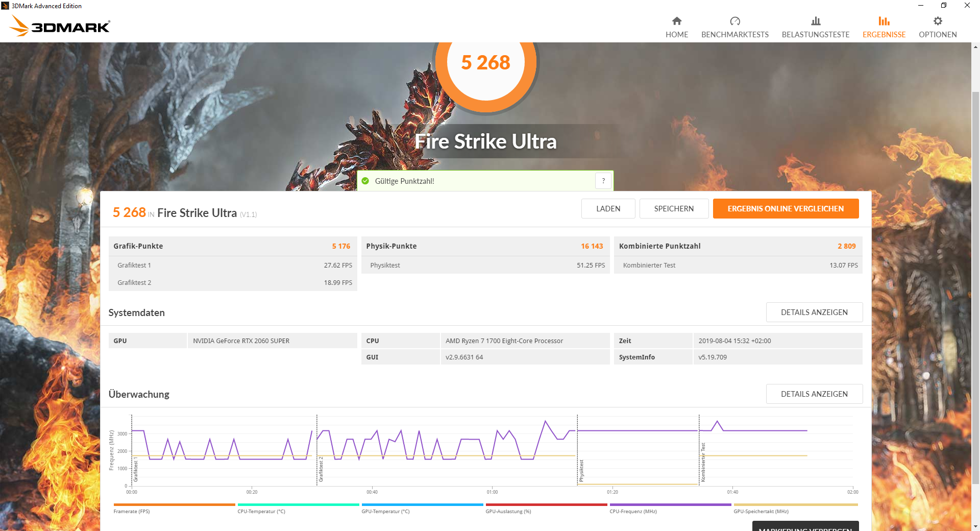This screenshot has width=980, height=531.
Task: Click the Home house icon
Action: point(677,21)
